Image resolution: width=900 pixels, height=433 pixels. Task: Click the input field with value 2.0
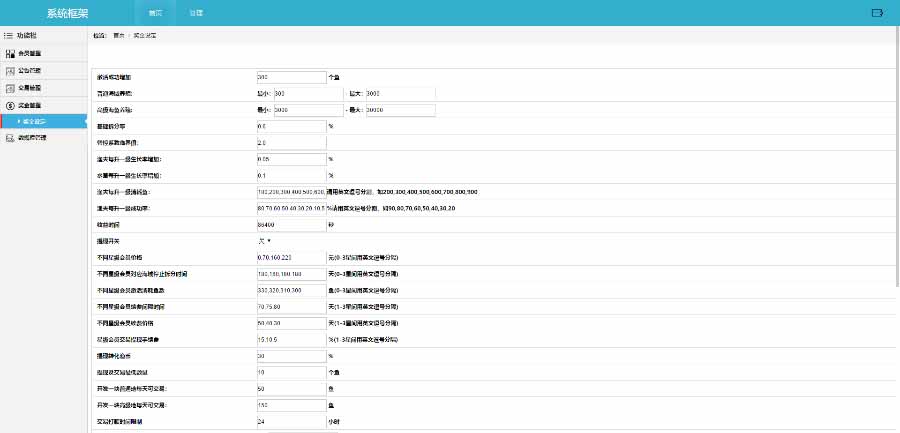click(x=291, y=143)
